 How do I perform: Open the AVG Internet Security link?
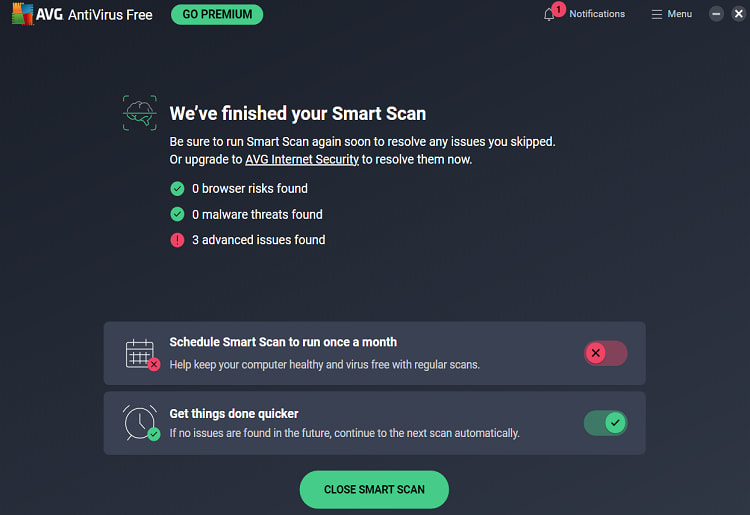(x=302, y=159)
